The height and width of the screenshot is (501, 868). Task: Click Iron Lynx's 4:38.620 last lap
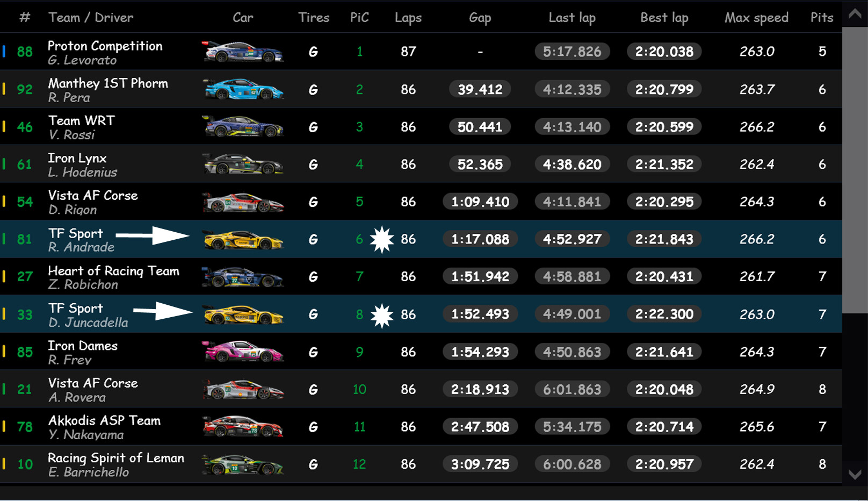572,164
